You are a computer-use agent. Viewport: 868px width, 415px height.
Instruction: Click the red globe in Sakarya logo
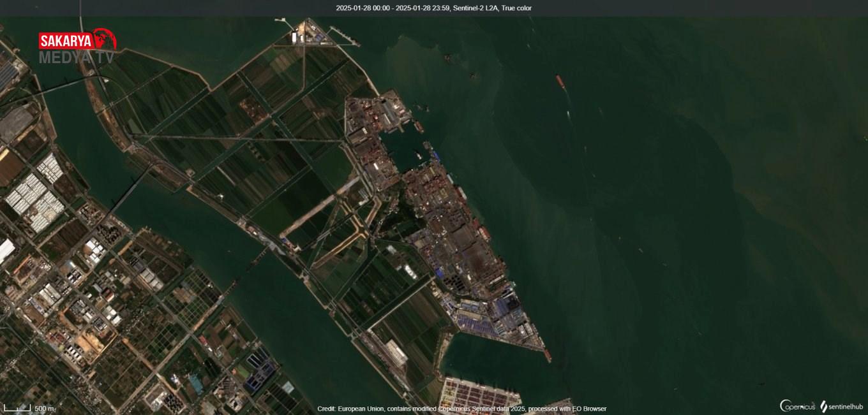(105, 39)
